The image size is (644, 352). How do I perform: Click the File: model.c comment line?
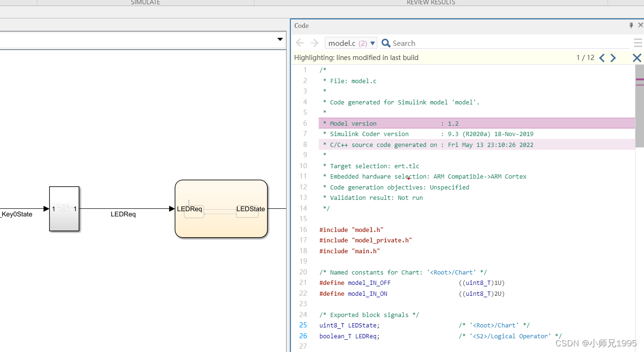[x=349, y=81]
